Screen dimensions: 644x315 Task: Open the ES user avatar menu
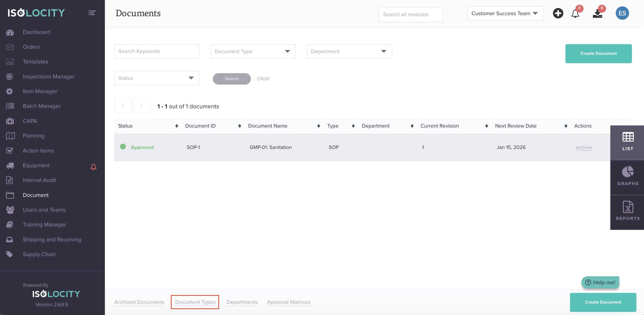click(622, 13)
